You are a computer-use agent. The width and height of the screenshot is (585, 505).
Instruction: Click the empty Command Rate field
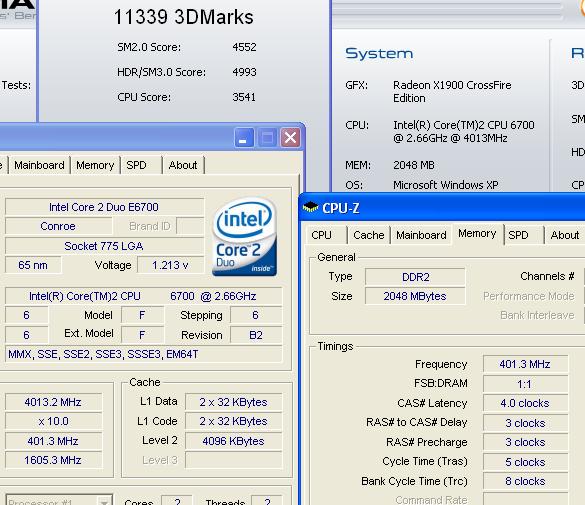pos(525,499)
